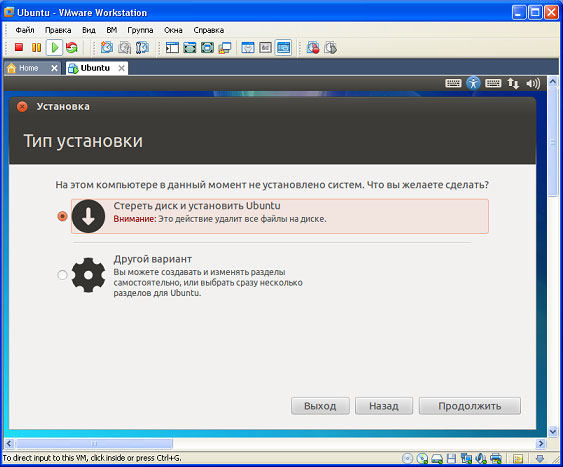563x467 pixels.
Task: Close the Home tab
Action: 54,68
